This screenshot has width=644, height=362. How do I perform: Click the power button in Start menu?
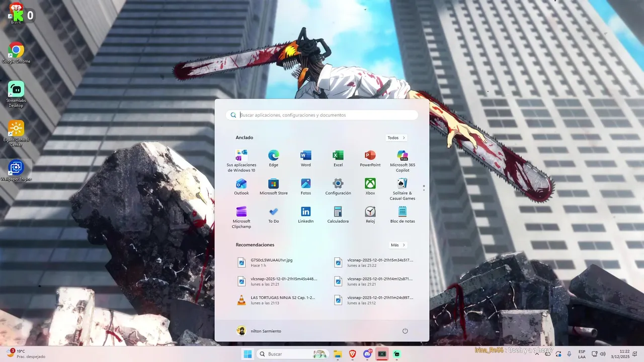405,331
